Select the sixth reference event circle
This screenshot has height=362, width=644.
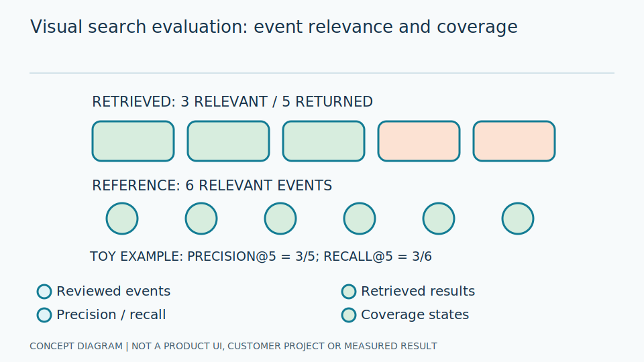[518, 219]
